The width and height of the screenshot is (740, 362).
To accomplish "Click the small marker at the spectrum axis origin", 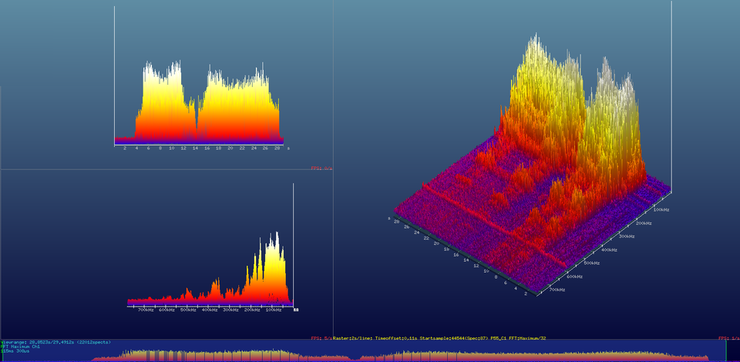I will point(296,310).
